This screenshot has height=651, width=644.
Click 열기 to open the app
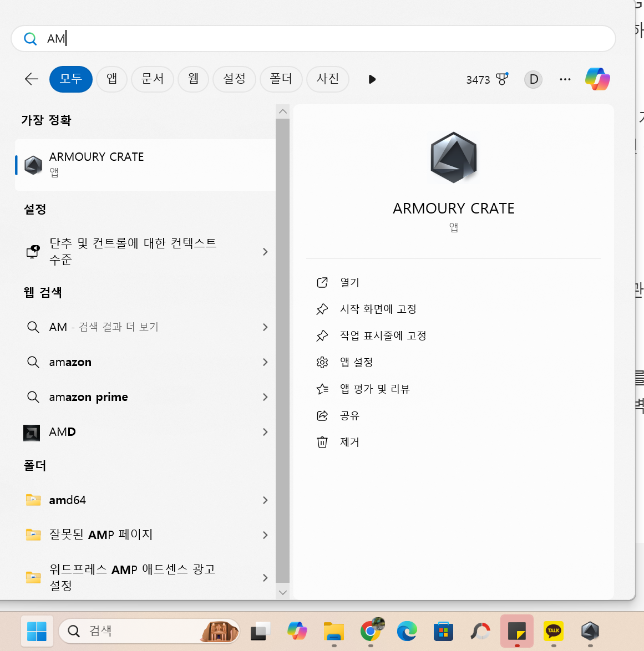tap(349, 283)
